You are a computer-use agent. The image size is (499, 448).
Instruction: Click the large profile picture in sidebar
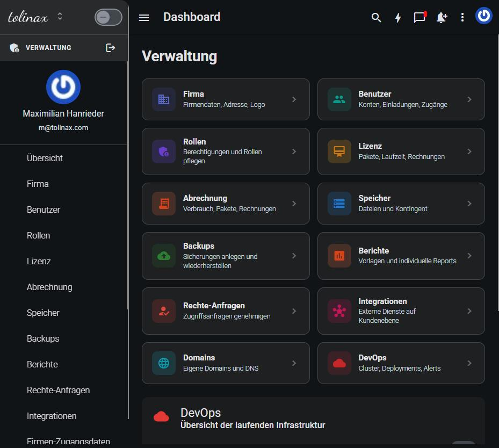[x=63, y=87]
